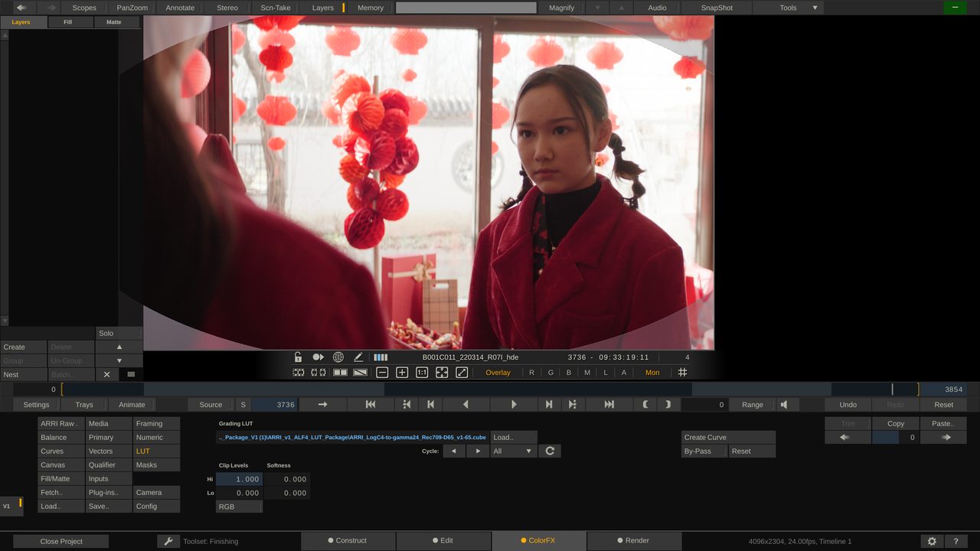Screen dimensions: 980x551
Task: Open the RGB clip mode selector
Action: click(239, 507)
